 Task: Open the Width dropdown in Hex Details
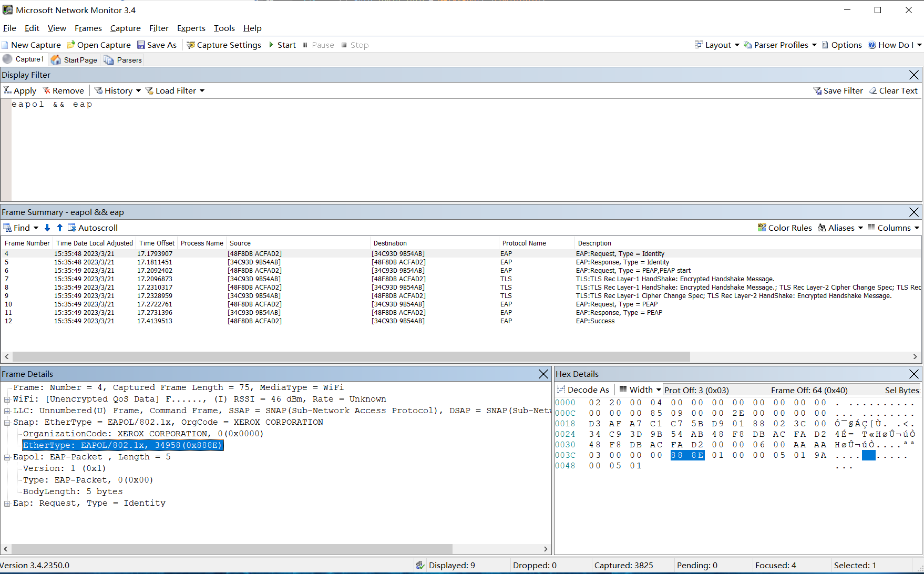640,390
